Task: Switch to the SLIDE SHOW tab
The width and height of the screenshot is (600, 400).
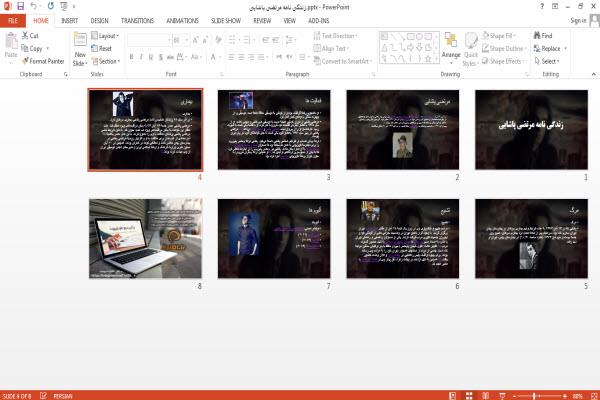Action: pyautogui.click(x=226, y=21)
